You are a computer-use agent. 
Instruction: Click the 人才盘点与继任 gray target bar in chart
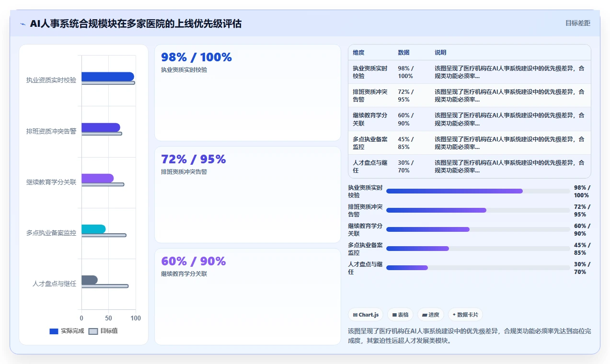105,286
